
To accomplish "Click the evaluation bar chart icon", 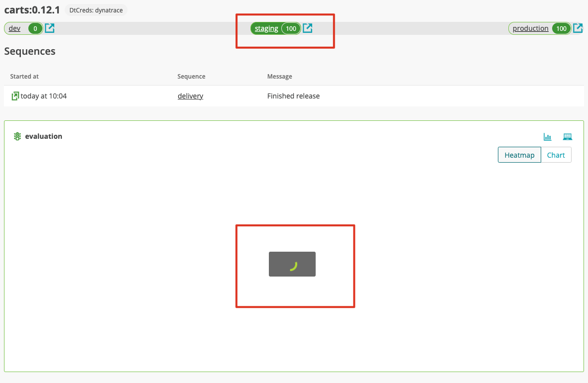I will pos(547,136).
